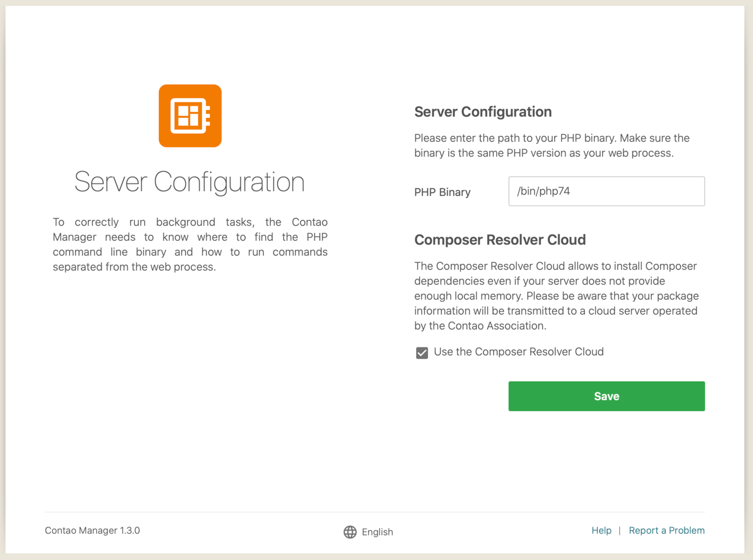Click the bold Server Configuration section heading

(483, 111)
